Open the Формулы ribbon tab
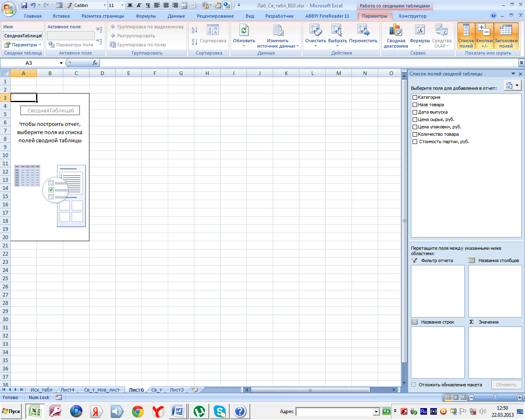This screenshot has height=420, width=525. point(146,16)
